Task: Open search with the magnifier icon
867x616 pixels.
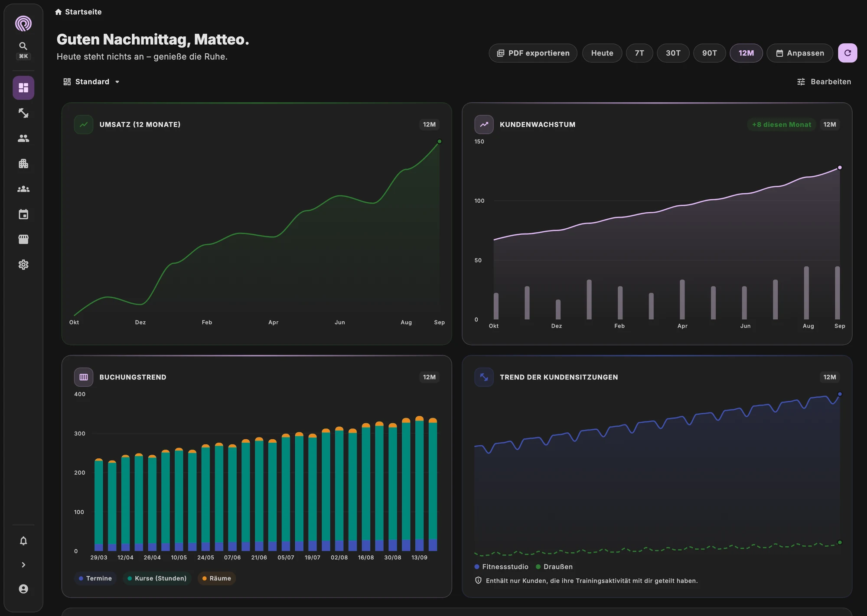Action: click(x=23, y=46)
